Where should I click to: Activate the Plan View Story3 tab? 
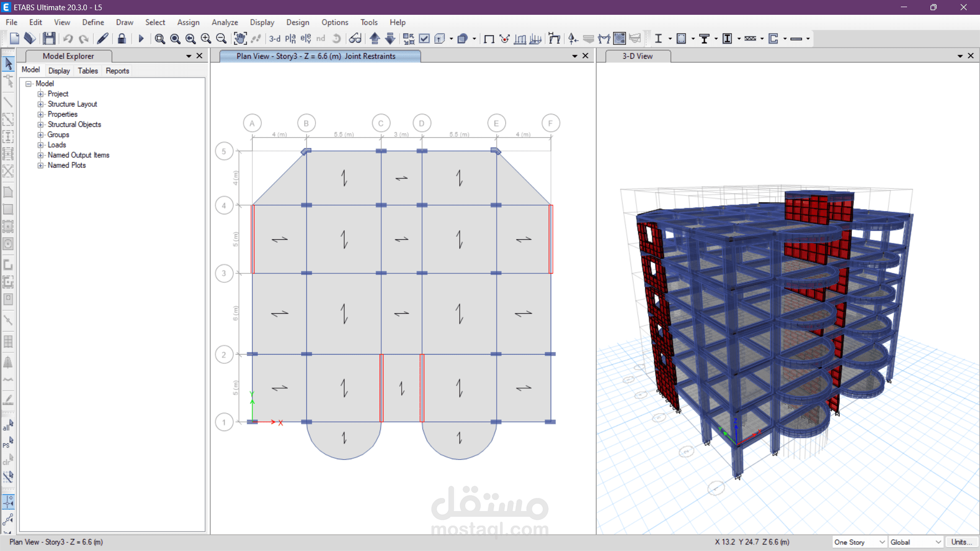coord(320,56)
